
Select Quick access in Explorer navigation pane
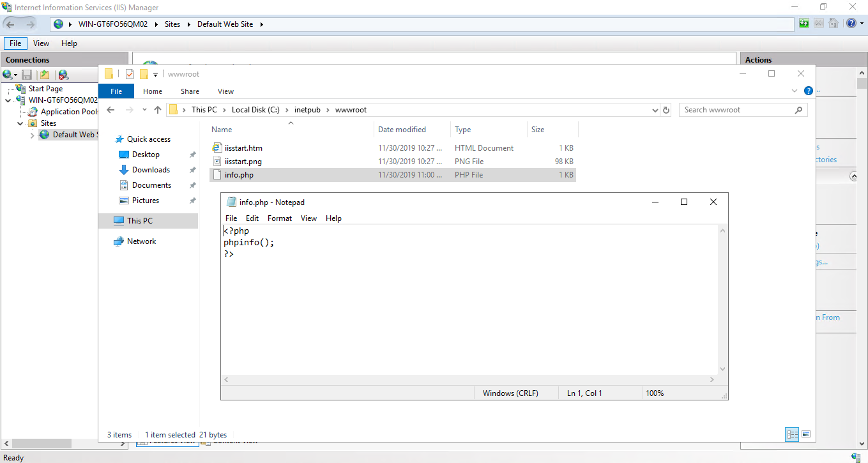(149, 139)
